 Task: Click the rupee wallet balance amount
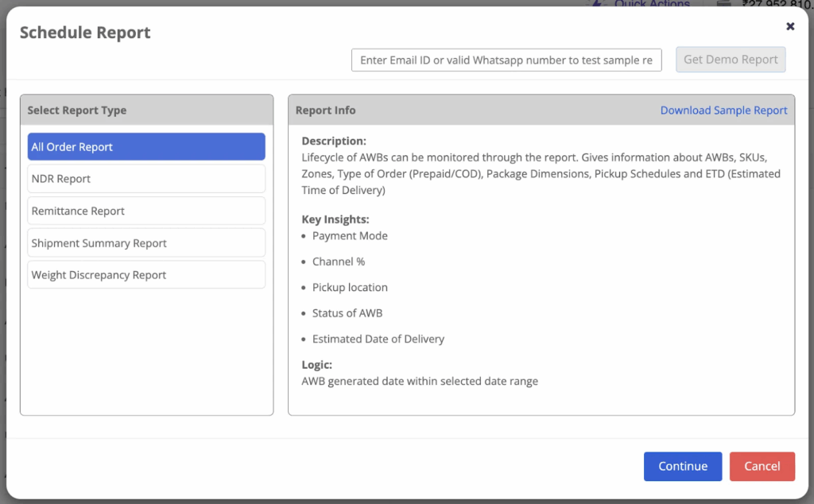click(775, 4)
